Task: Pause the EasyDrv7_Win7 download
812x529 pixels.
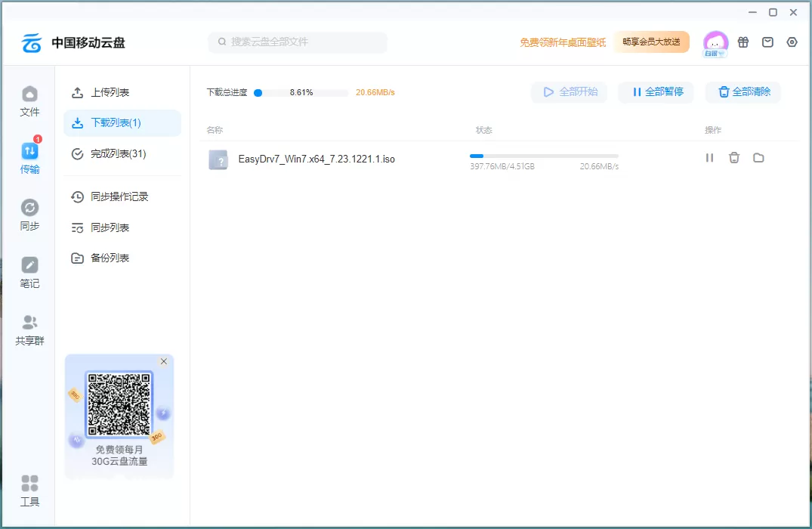Action: 709,158
